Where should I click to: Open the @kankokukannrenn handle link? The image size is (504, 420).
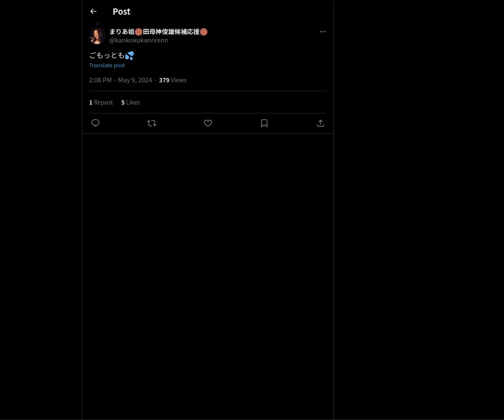139,40
